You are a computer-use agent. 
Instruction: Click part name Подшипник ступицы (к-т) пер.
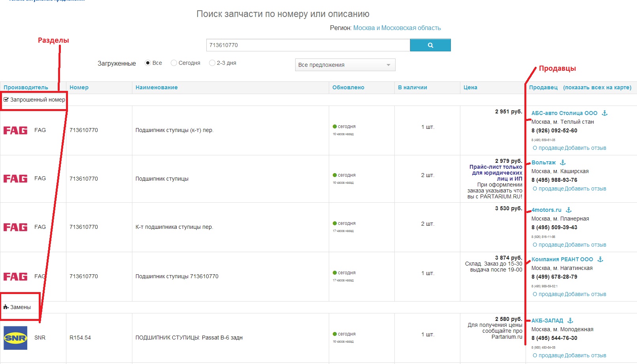click(x=174, y=130)
